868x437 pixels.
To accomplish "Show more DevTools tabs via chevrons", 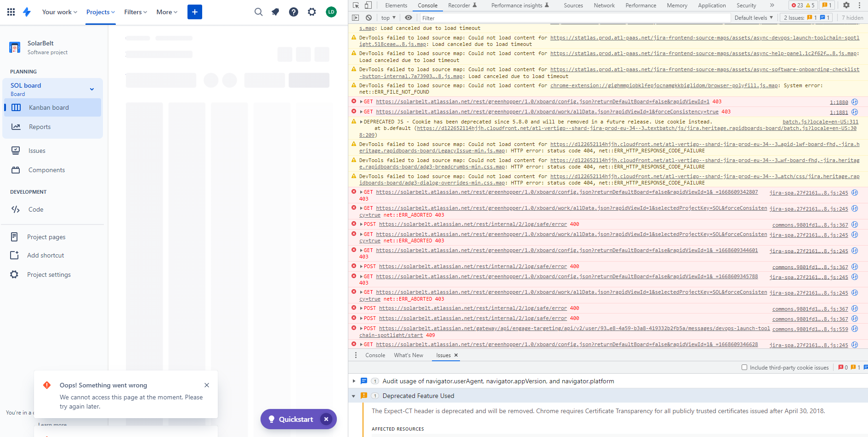I will coord(772,6).
